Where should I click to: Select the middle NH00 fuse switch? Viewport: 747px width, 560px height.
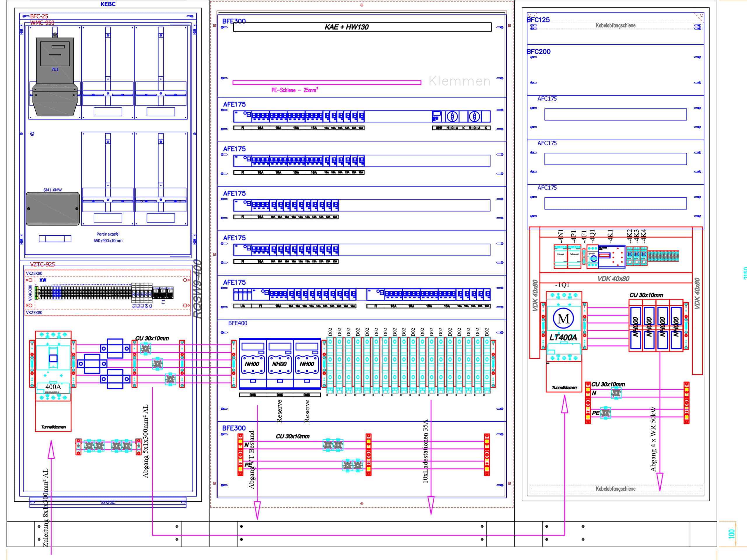point(280,363)
